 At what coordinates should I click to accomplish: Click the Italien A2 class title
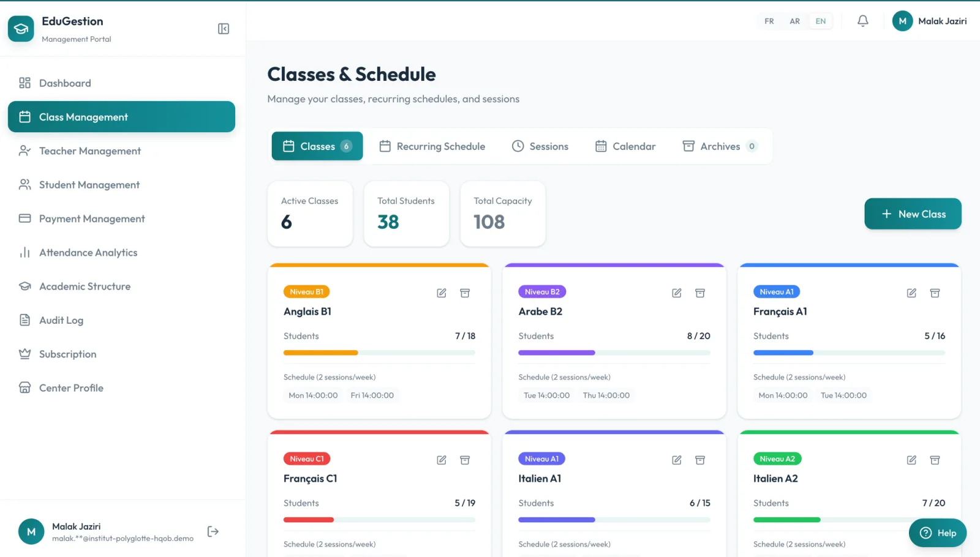(775, 479)
